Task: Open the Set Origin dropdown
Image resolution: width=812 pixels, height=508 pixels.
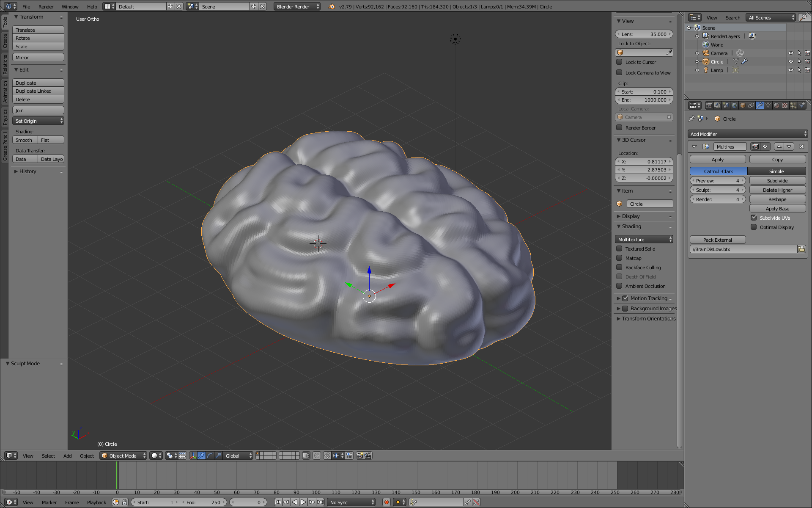Action: (x=38, y=121)
